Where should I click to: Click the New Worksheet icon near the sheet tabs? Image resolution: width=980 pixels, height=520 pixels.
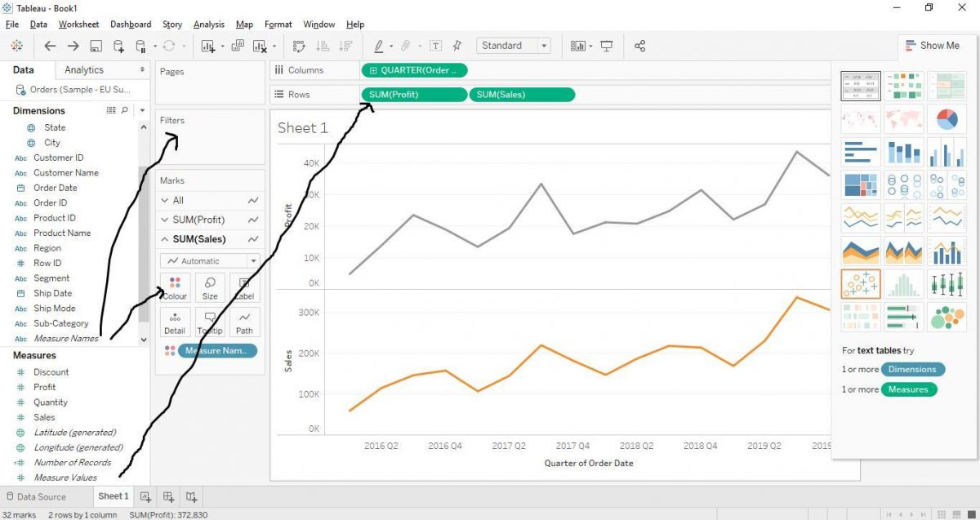tap(145, 496)
